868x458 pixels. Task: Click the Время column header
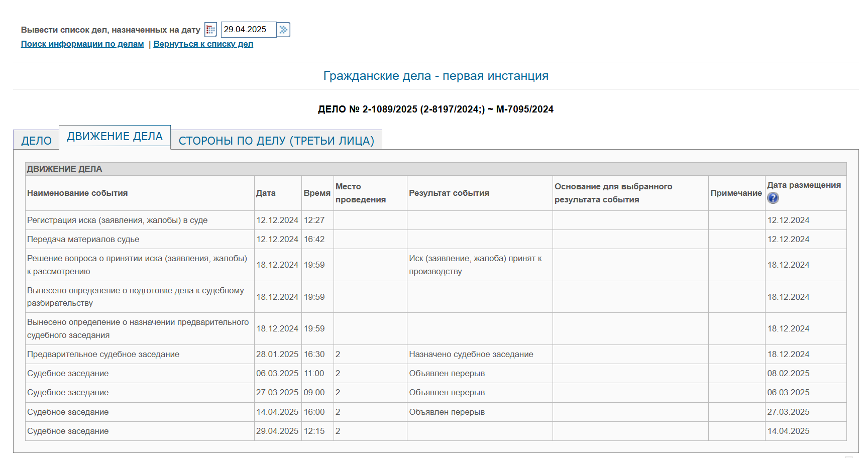coord(317,193)
